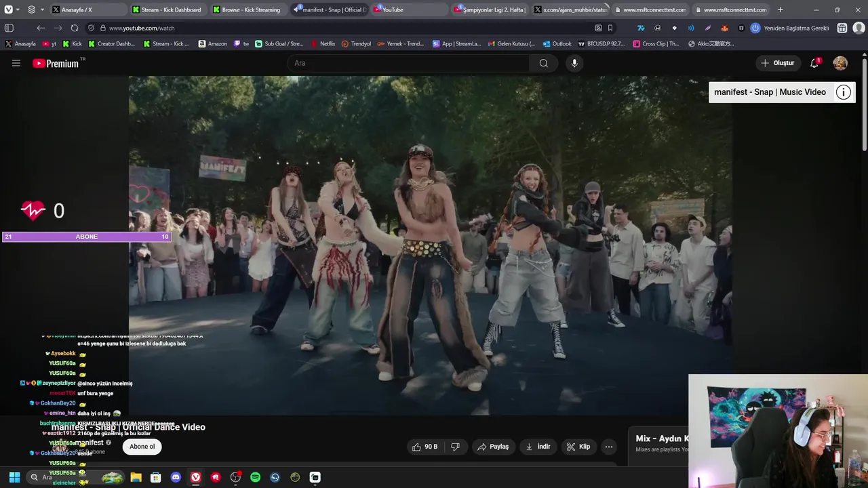Open YouTube notifications bell
The height and width of the screenshot is (488, 868).
tap(814, 63)
